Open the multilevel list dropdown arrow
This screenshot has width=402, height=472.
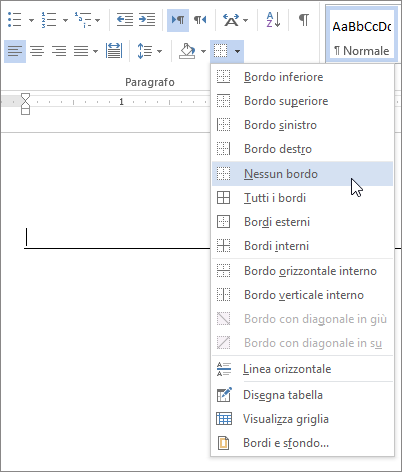click(97, 20)
